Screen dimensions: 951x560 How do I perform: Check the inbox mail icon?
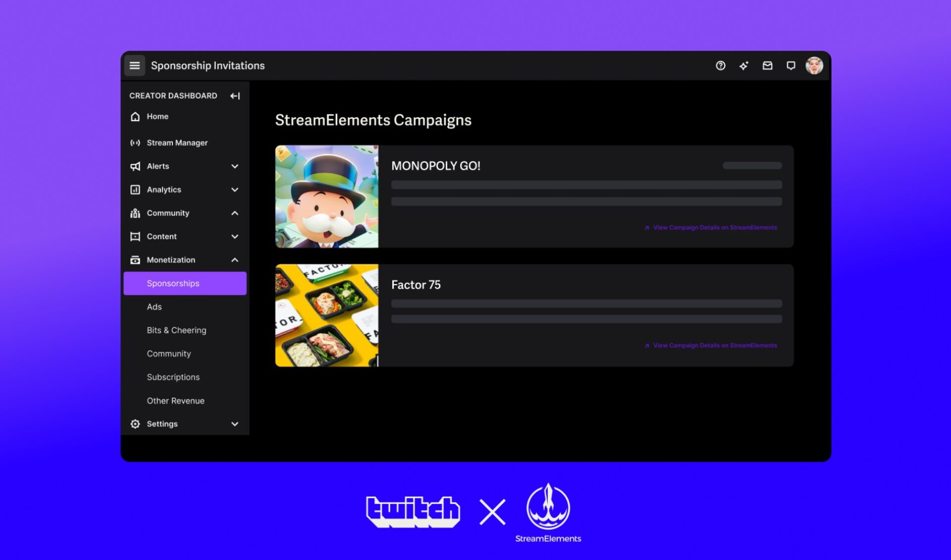(x=767, y=65)
